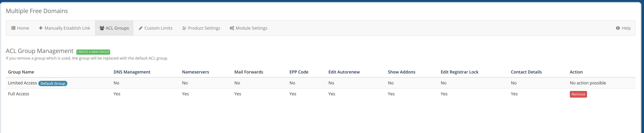The height and width of the screenshot is (133, 644).
Task: Click the Mail Forwards column header
Action: pyautogui.click(x=249, y=72)
